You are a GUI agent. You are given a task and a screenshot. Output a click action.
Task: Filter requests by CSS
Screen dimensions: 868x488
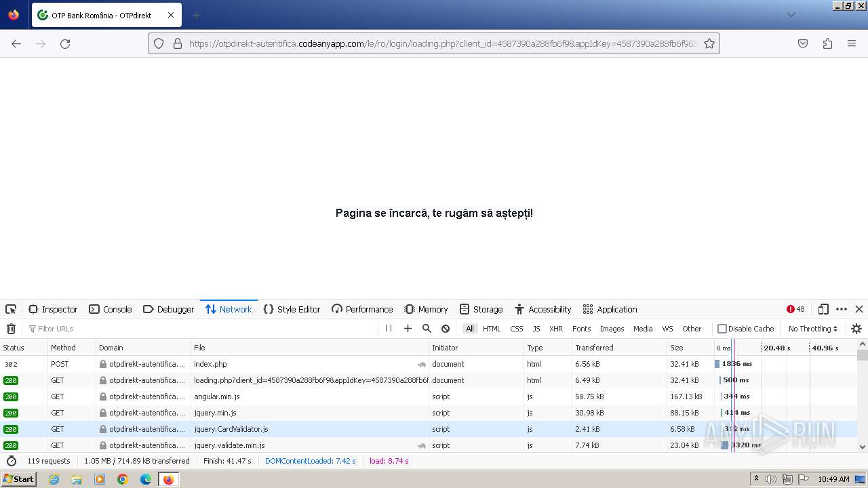click(517, 329)
